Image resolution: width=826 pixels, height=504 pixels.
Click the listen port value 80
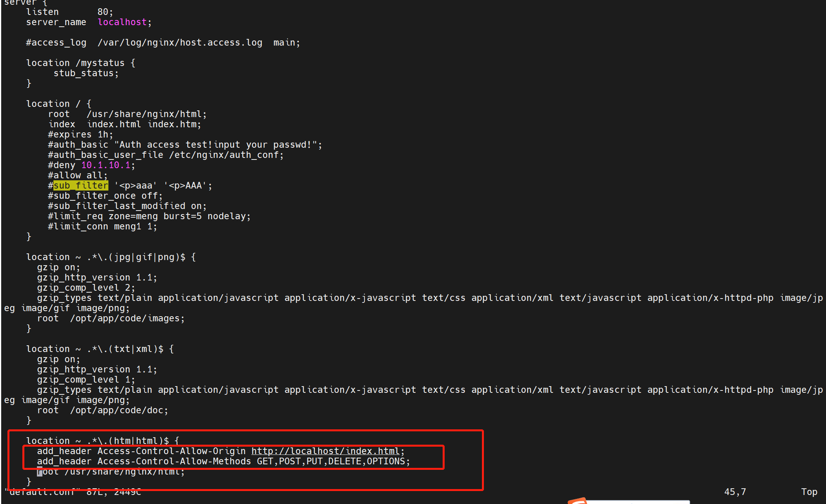103,12
